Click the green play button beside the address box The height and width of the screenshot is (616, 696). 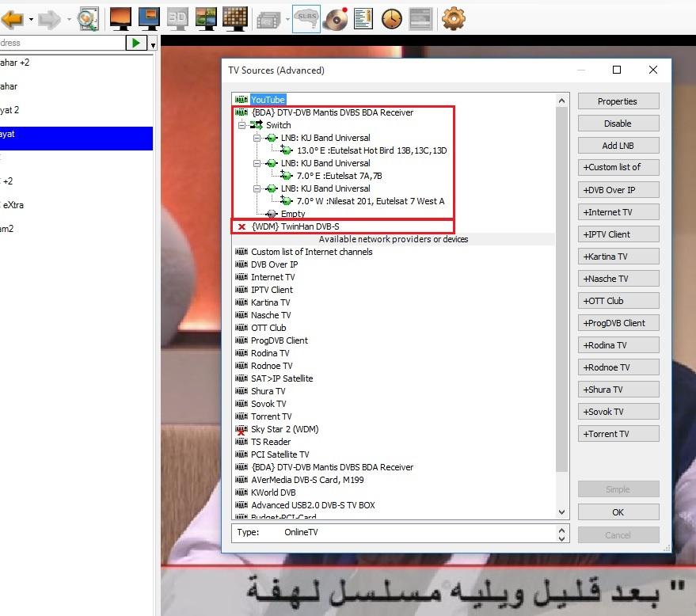point(136,43)
